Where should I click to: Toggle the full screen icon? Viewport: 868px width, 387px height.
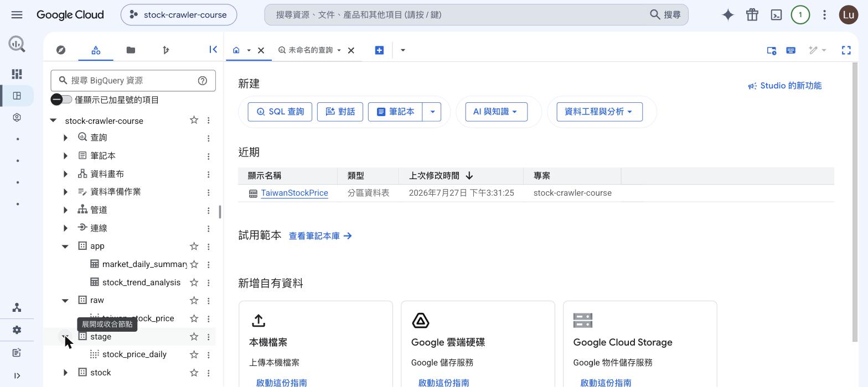pos(846,50)
